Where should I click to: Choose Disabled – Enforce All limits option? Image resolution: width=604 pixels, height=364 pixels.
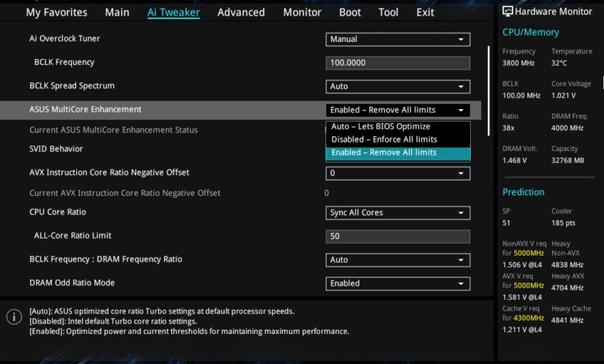point(398,139)
